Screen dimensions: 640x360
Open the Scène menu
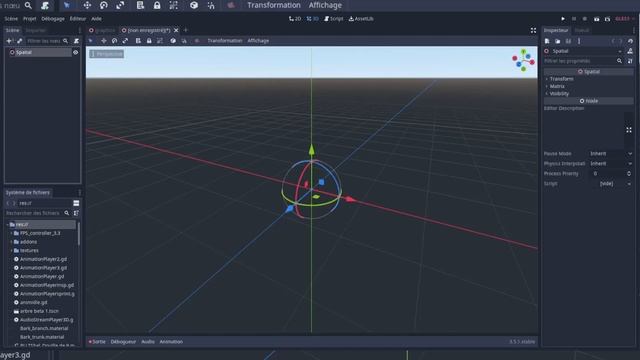(11, 19)
